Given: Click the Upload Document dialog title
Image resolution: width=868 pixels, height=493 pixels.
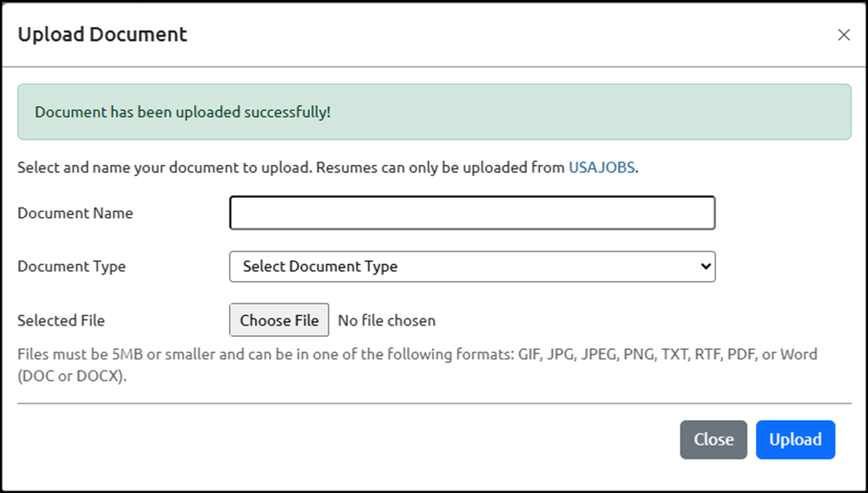Looking at the screenshot, I should [x=102, y=35].
